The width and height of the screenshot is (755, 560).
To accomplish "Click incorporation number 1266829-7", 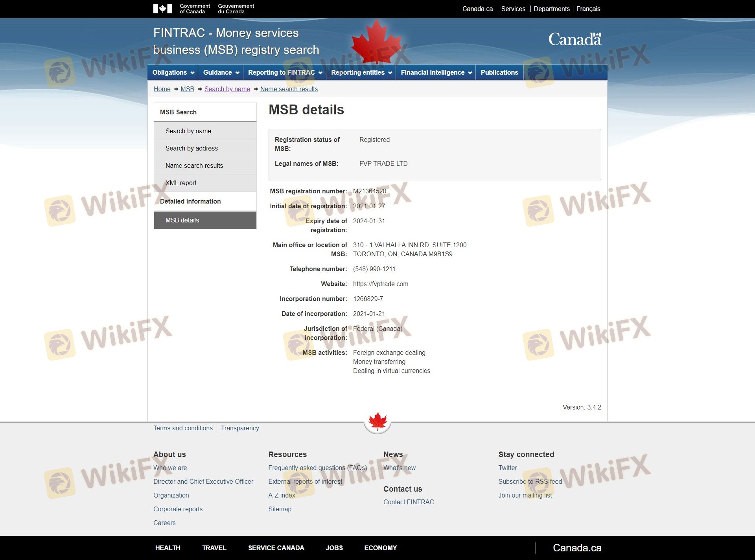I will [368, 299].
